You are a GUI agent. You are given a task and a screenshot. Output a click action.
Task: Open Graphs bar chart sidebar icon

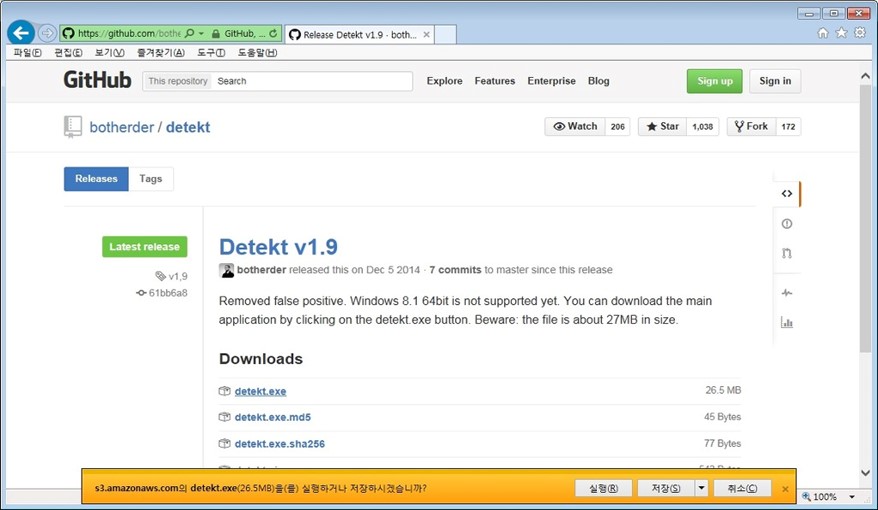pos(787,322)
